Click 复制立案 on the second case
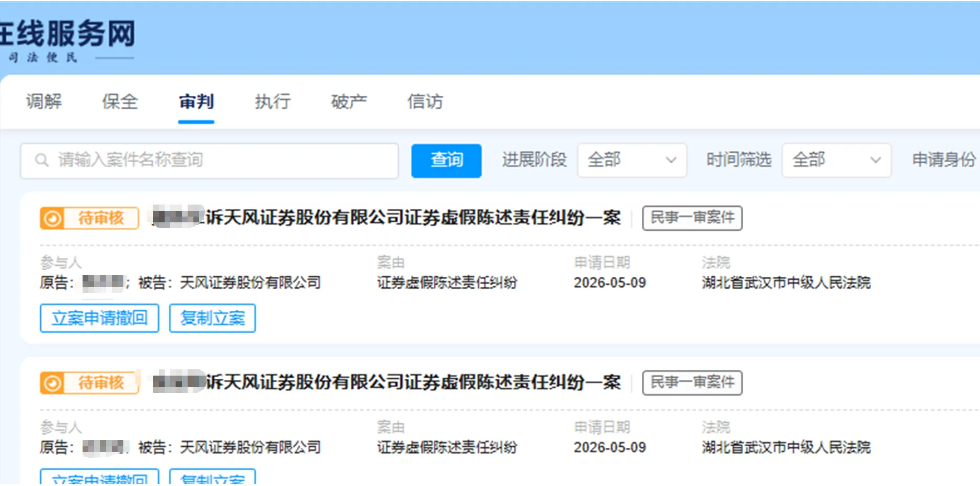Viewport: 980px width, 486px height. pos(212,477)
